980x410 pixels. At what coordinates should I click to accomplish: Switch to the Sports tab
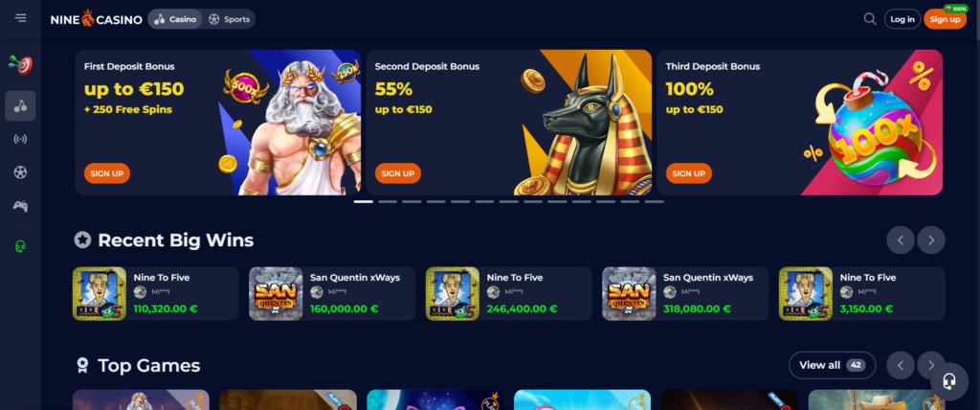point(230,19)
